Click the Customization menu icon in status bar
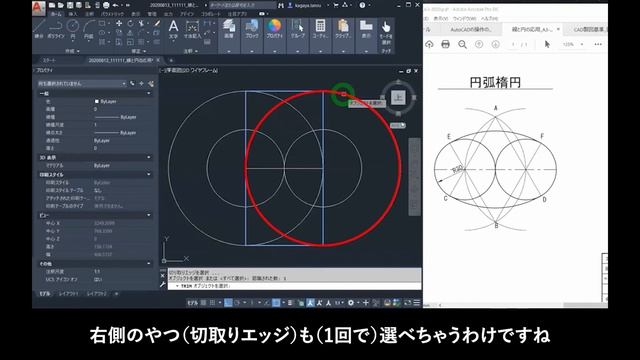This screenshot has width=640, height=360. click(417, 303)
